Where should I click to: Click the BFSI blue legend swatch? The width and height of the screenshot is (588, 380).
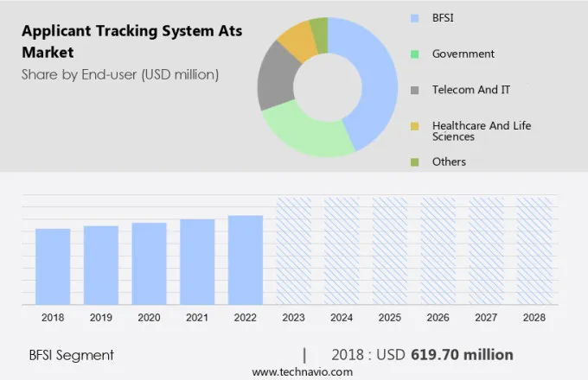coord(414,17)
